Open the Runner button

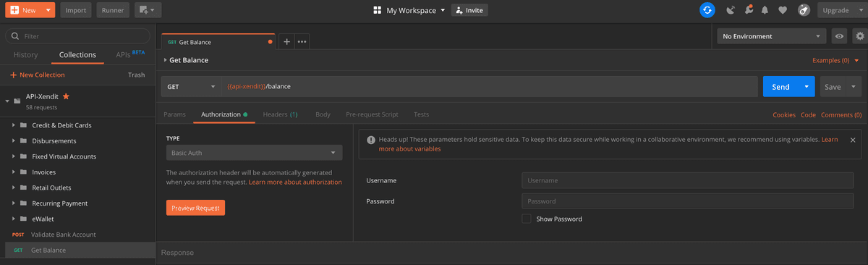113,10
